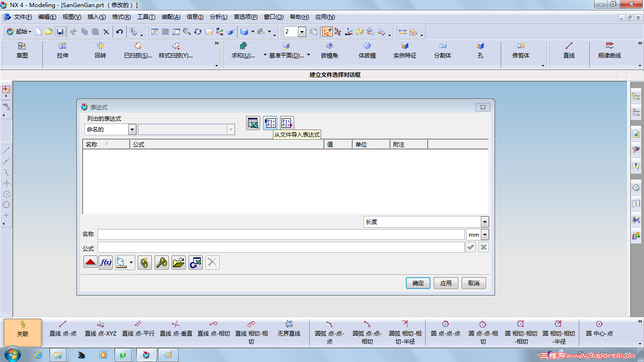
Task: Open the 命名的 listed expressions dropdown
Action: pos(132,130)
